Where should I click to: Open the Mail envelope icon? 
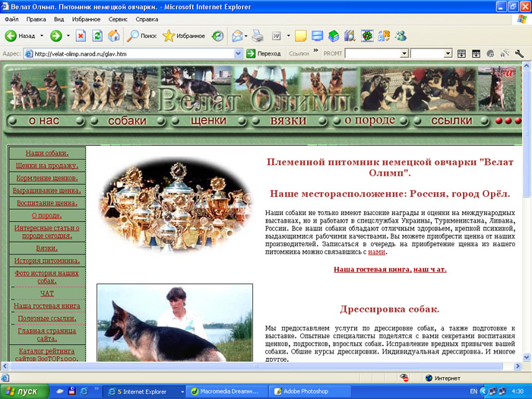237,36
